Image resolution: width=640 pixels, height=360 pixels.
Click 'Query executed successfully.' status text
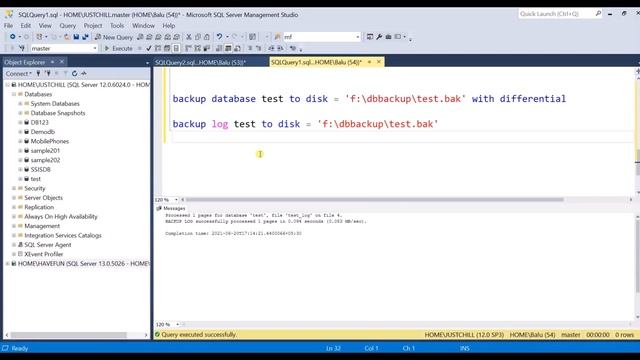coord(199,335)
